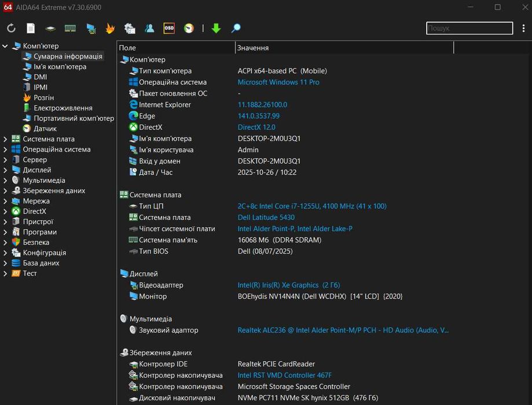Select Безпека in the tree
Image resolution: width=532 pixels, height=405 pixels.
click(x=36, y=242)
